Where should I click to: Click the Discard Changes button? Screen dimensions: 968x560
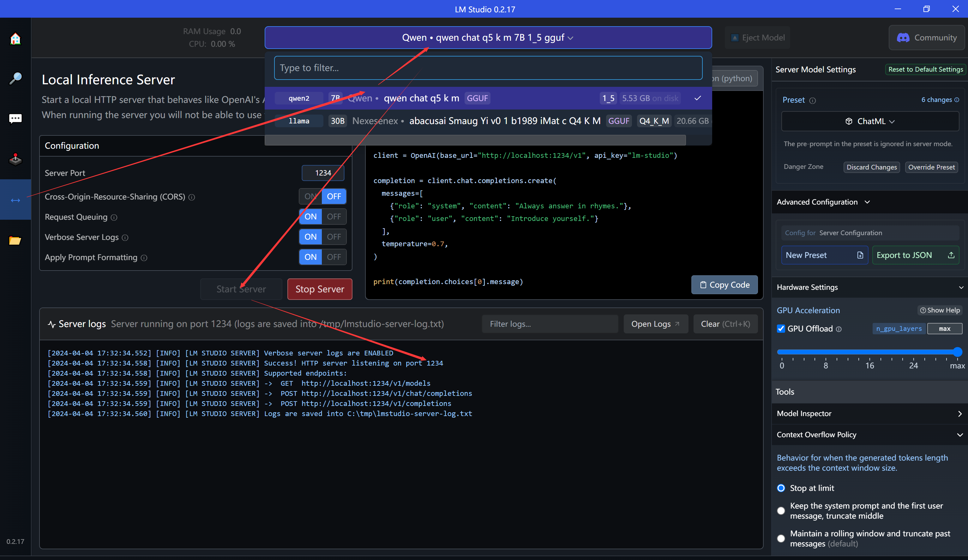tap(872, 167)
